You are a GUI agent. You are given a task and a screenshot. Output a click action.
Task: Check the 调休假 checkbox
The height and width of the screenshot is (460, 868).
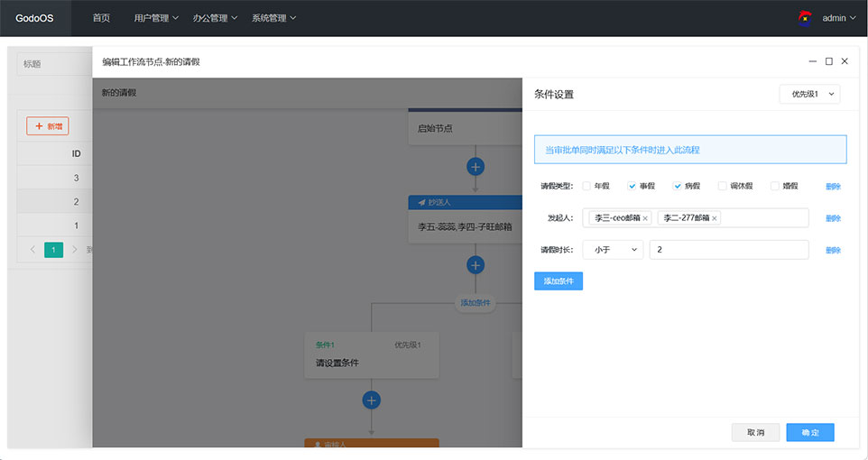[723, 186]
